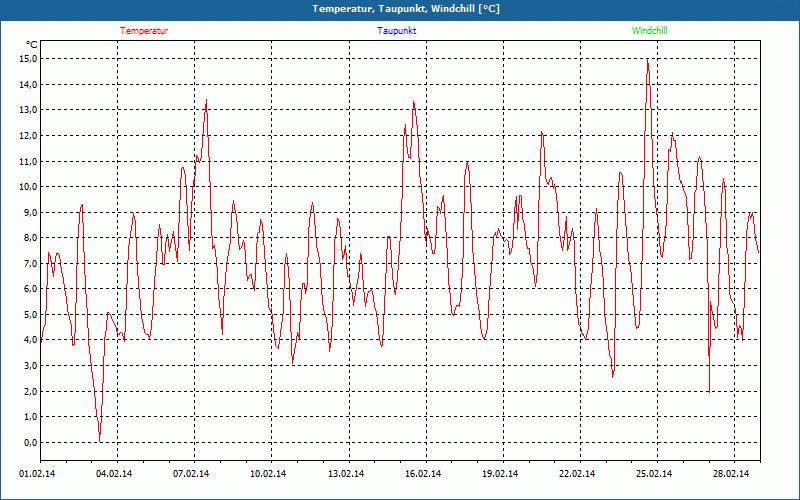800x500 pixels.
Task: Click the '9,0' y-axis value
Action: tap(31, 212)
